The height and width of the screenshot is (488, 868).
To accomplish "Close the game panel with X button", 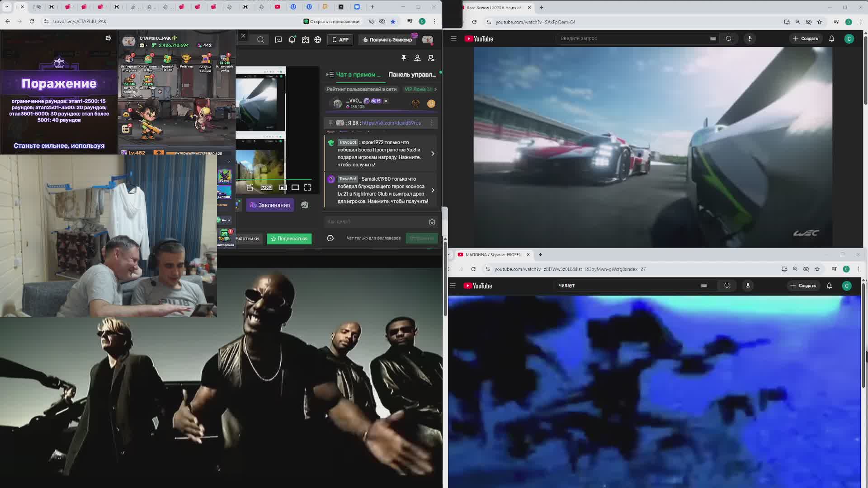I will [243, 36].
